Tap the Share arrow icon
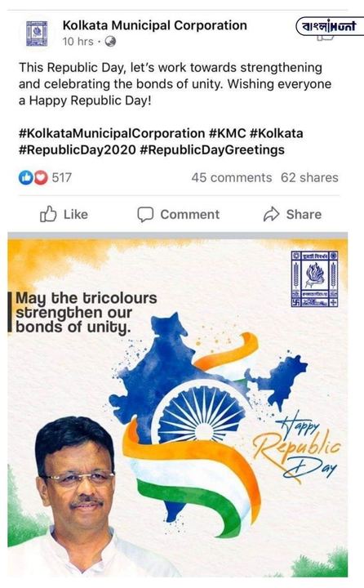 (272, 214)
